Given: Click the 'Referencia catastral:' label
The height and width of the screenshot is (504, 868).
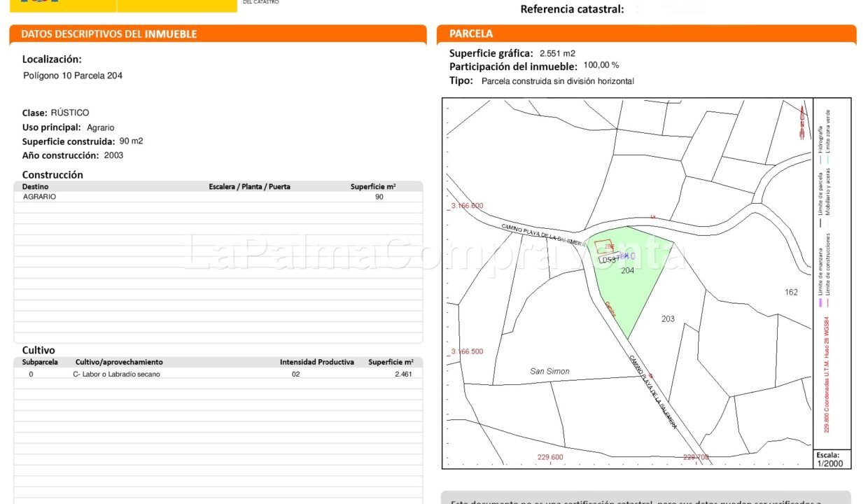Looking at the screenshot, I should (572, 9).
